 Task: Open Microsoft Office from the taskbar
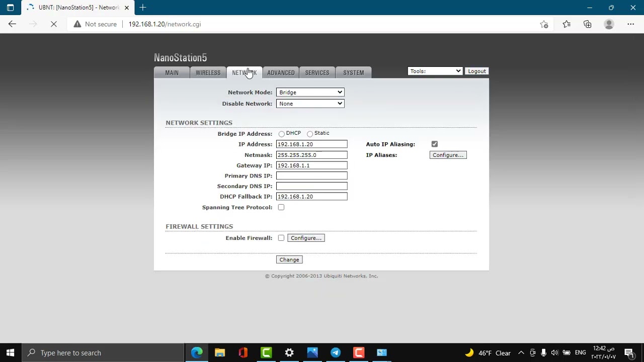pyautogui.click(x=243, y=352)
